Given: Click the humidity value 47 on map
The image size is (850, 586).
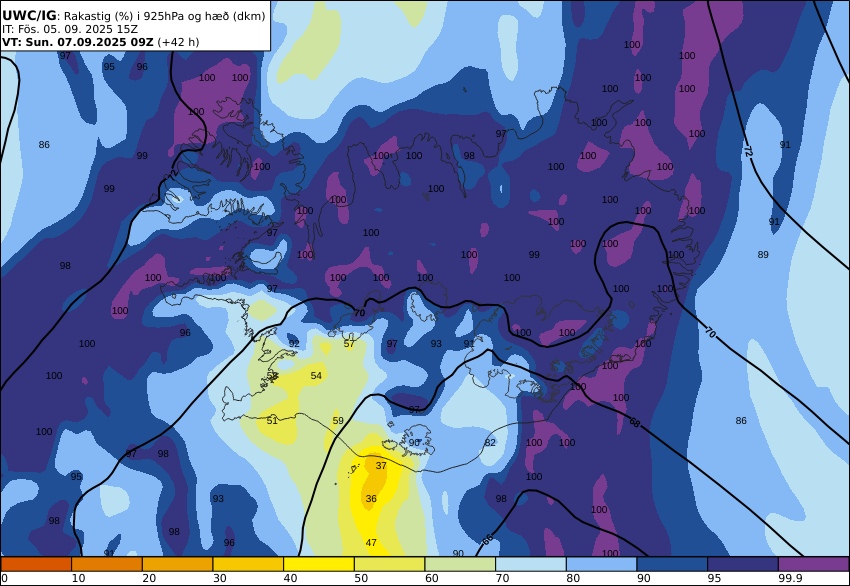Looking at the screenshot, I should coord(371,543).
